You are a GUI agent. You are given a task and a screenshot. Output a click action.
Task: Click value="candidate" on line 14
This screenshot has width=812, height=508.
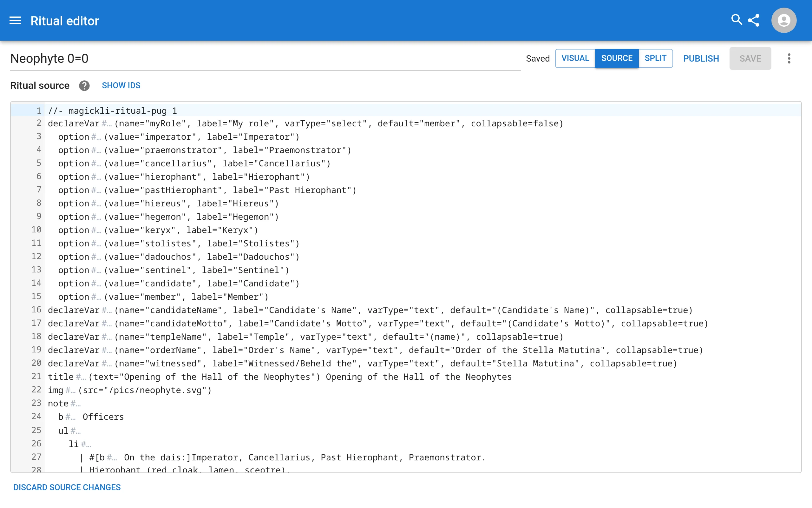coord(152,284)
